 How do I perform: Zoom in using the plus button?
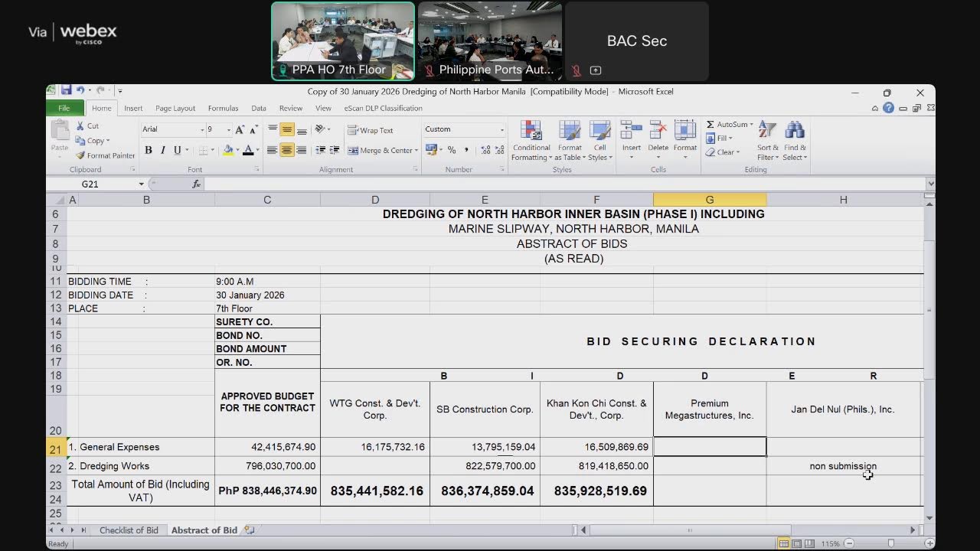coord(929,543)
